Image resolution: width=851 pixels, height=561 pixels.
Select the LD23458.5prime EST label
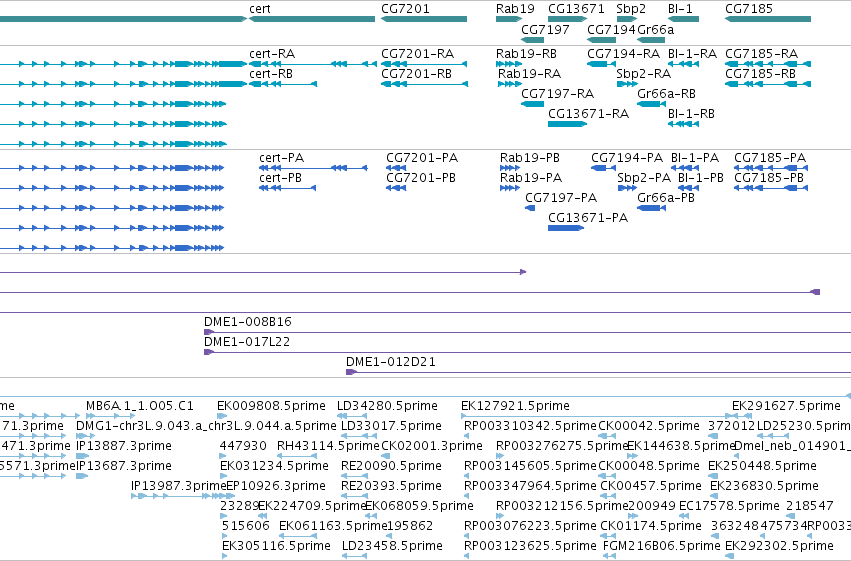pyautogui.click(x=392, y=546)
